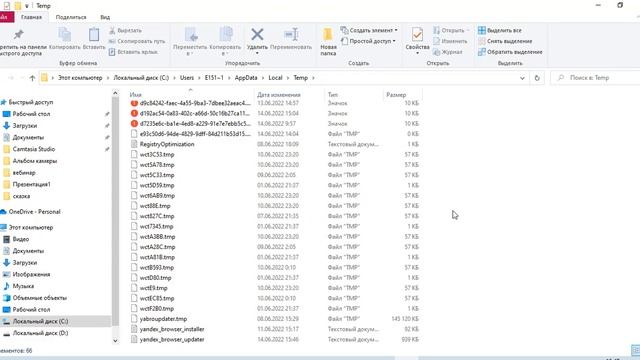
Task: Click the Свойства checkmark icon
Action: (x=417, y=35)
